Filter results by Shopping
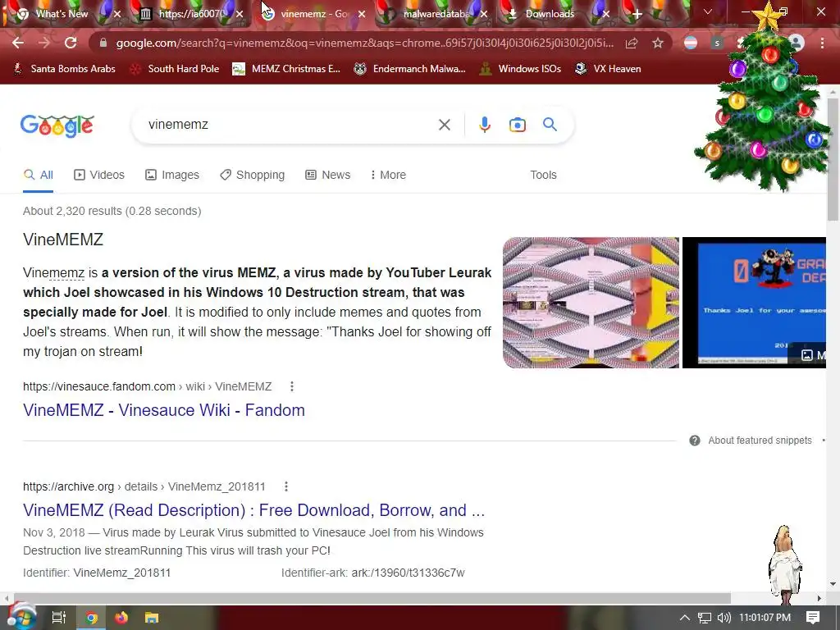Viewport: 840px width, 630px height. (253, 175)
